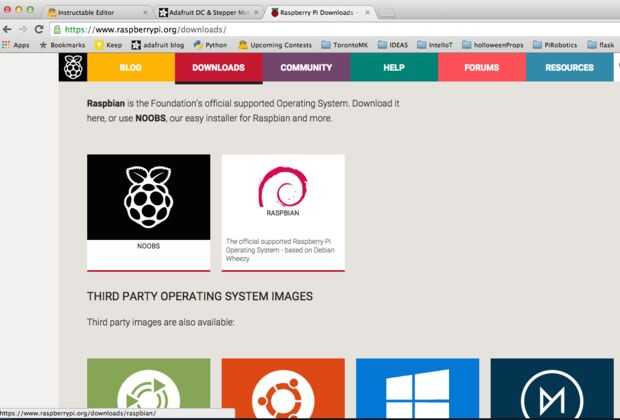The height and width of the screenshot is (420, 620).
Task: Open the DOWNLOADS navigation item
Action: coord(219,68)
